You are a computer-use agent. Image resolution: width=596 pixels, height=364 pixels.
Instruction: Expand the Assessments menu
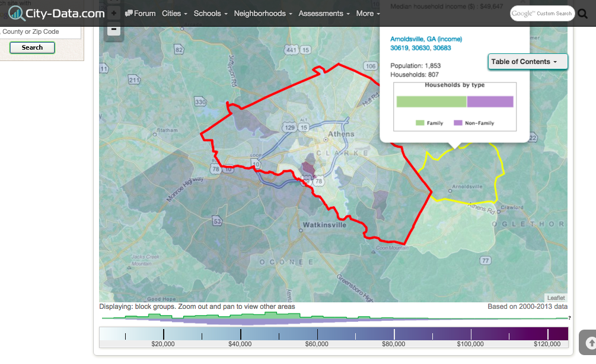[x=324, y=13]
